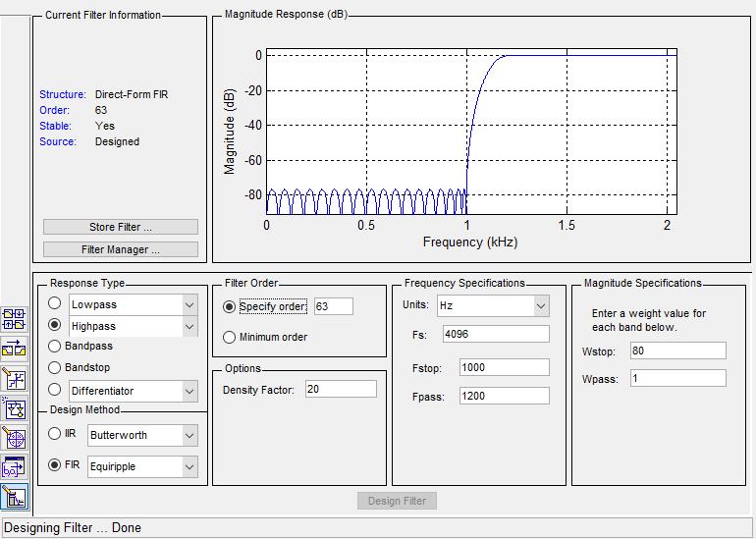Image resolution: width=756 pixels, height=539 pixels.
Task: Open the Differentiator type dropdown
Action: pyautogui.click(x=189, y=391)
